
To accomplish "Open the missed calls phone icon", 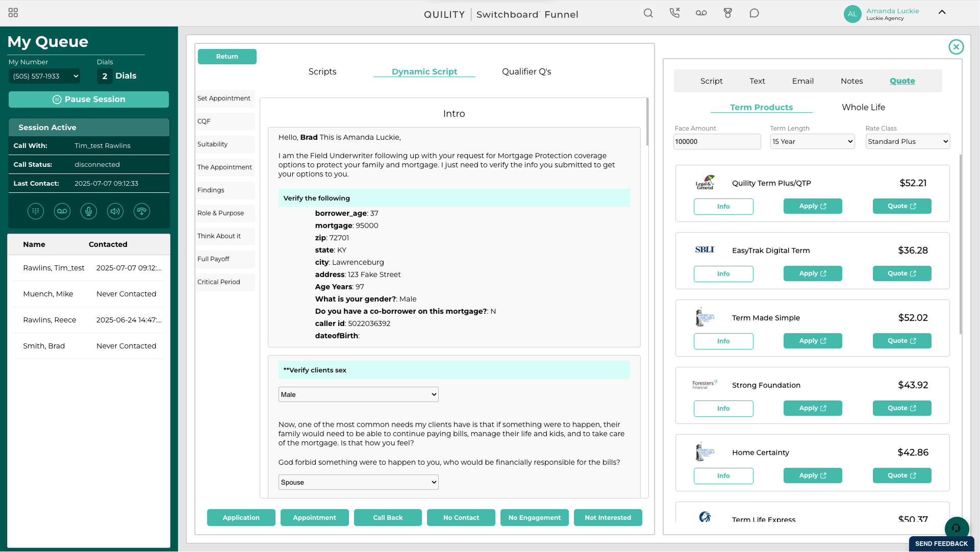I will [x=674, y=13].
